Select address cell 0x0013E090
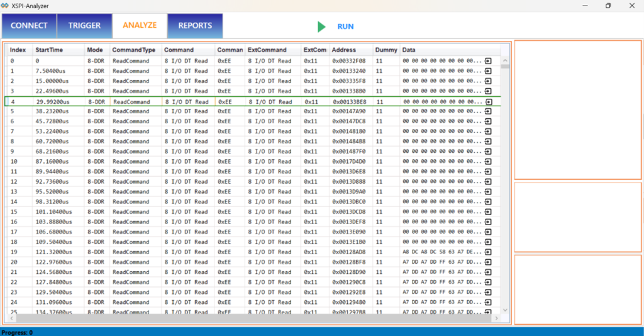Viewport: 644px width, 336px height. click(348, 232)
